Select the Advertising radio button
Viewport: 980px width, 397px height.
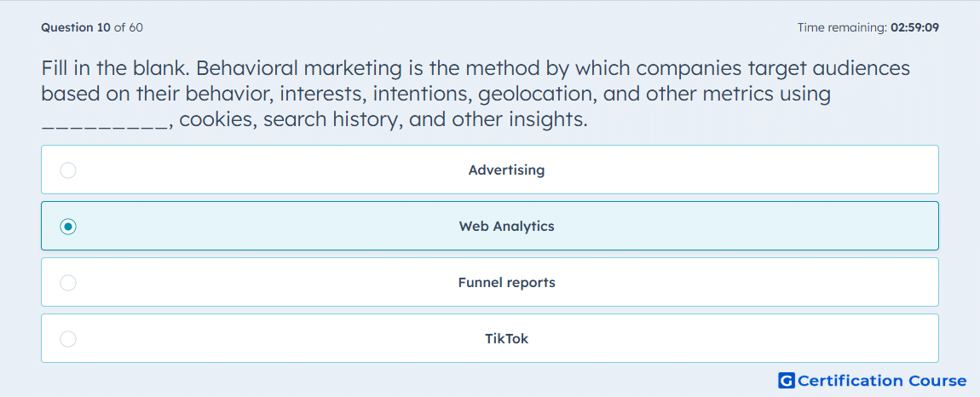(68, 170)
